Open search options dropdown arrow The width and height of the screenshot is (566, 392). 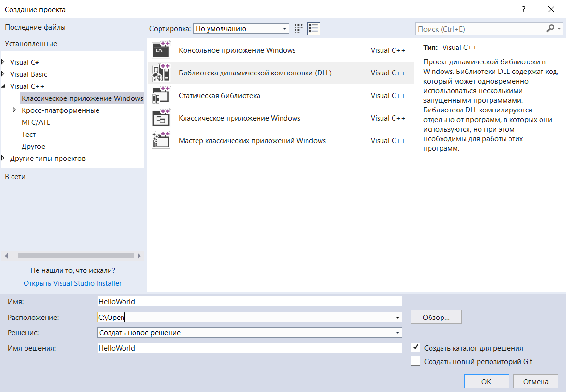559,28
